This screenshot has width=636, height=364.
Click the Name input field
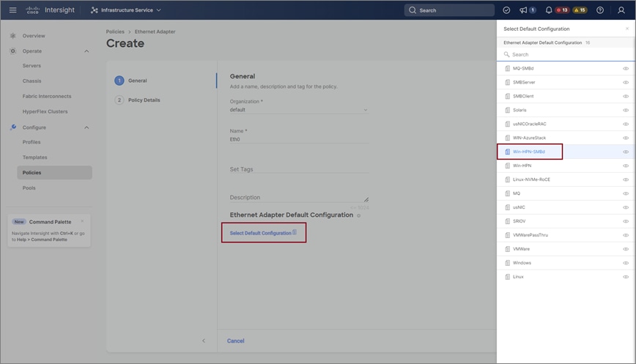299,139
